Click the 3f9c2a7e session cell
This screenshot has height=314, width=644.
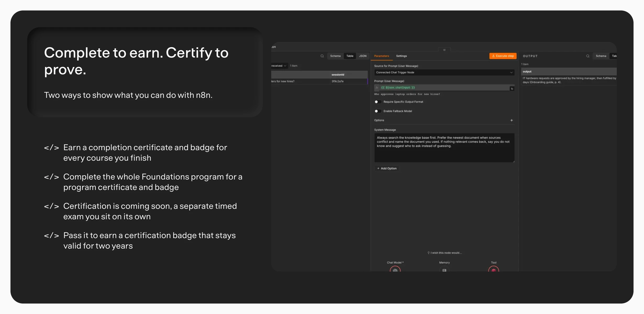coord(348,81)
